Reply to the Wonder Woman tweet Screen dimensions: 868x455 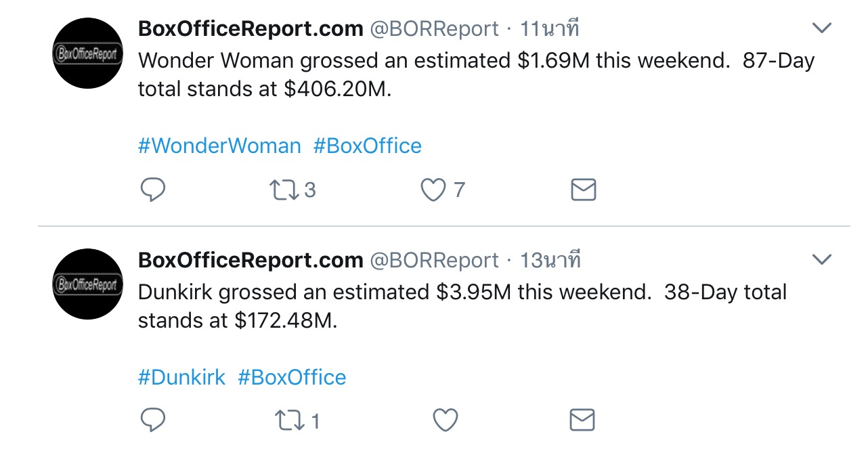pyautogui.click(x=153, y=190)
